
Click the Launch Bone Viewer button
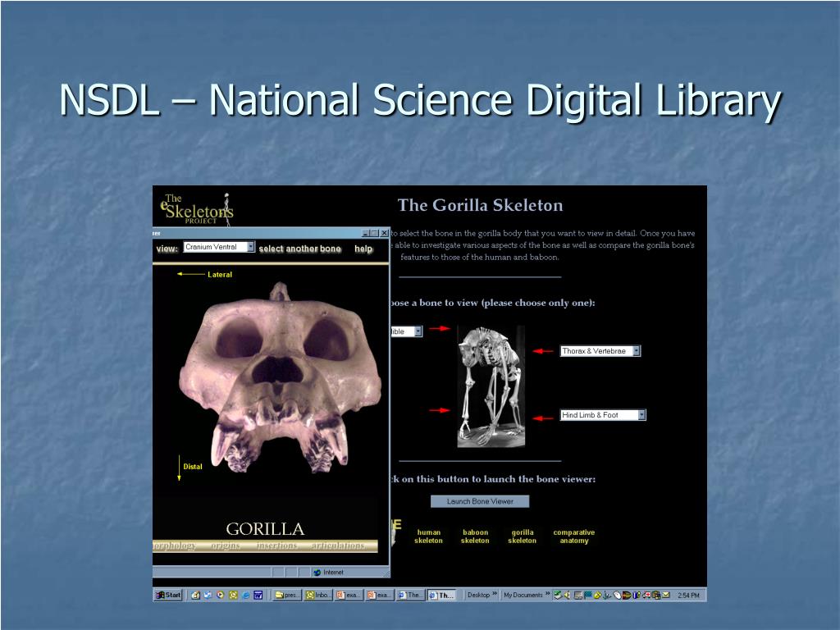pos(480,501)
